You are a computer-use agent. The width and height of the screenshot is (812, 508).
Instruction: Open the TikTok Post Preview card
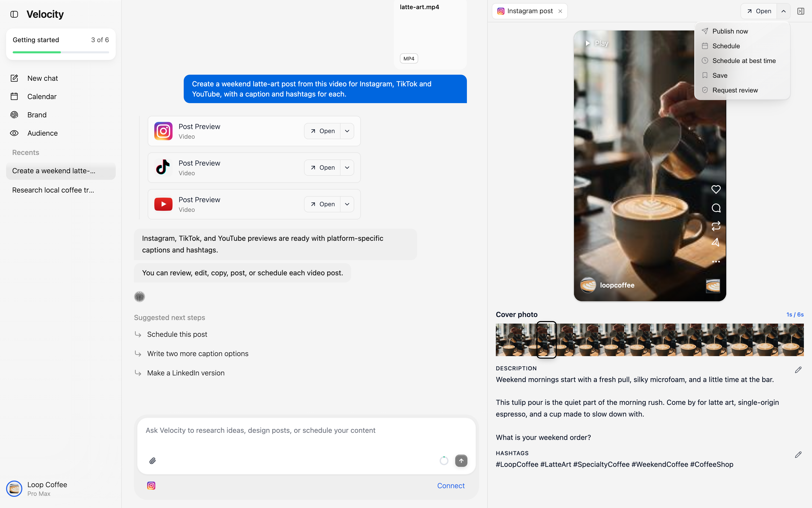coord(322,168)
